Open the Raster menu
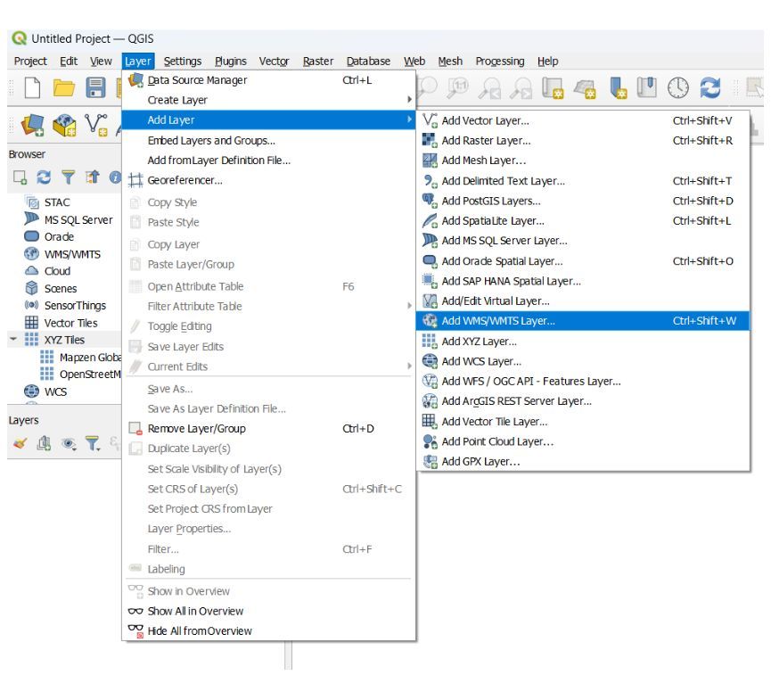The image size is (771, 700). [x=317, y=61]
